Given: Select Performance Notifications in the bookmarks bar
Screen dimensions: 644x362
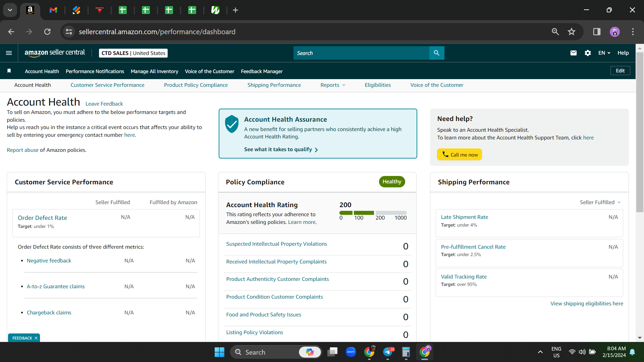Looking at the screenshot, I should click(95, 71).
